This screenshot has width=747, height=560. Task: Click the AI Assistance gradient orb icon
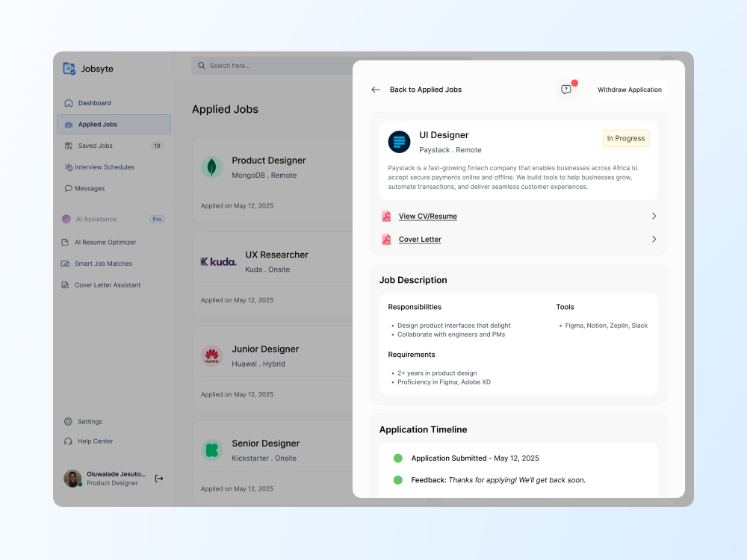pos(66,219)
